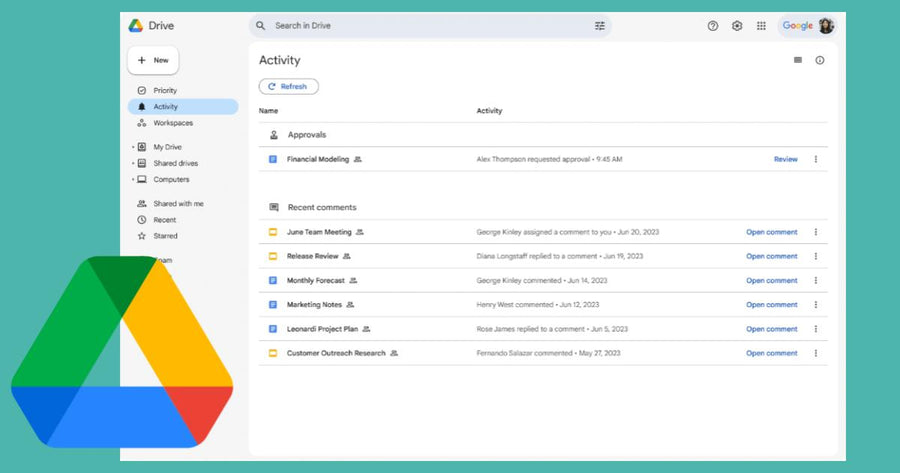Click the Financial Modeling doc icon
Image resolution: width=900 pixels, height=473 pixels.
point(273,159)
